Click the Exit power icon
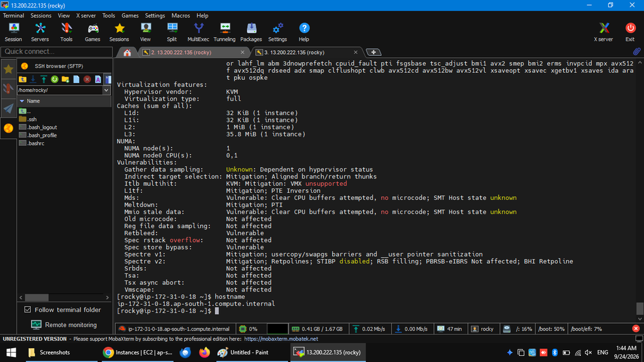644x362 pixels. click(630, 32)
